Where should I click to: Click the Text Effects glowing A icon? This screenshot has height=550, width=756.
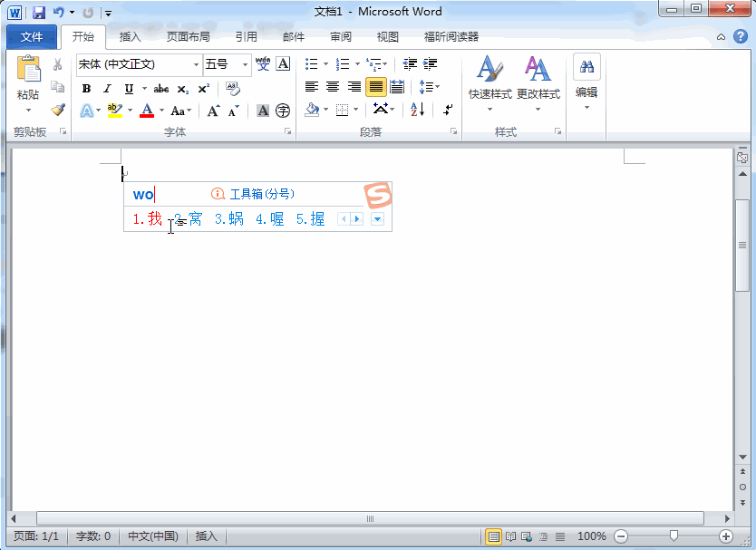point(87,111)
